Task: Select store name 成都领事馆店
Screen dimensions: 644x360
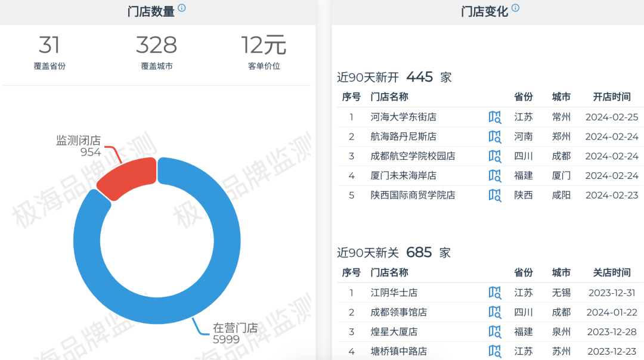Action: [x=398, y=312]
